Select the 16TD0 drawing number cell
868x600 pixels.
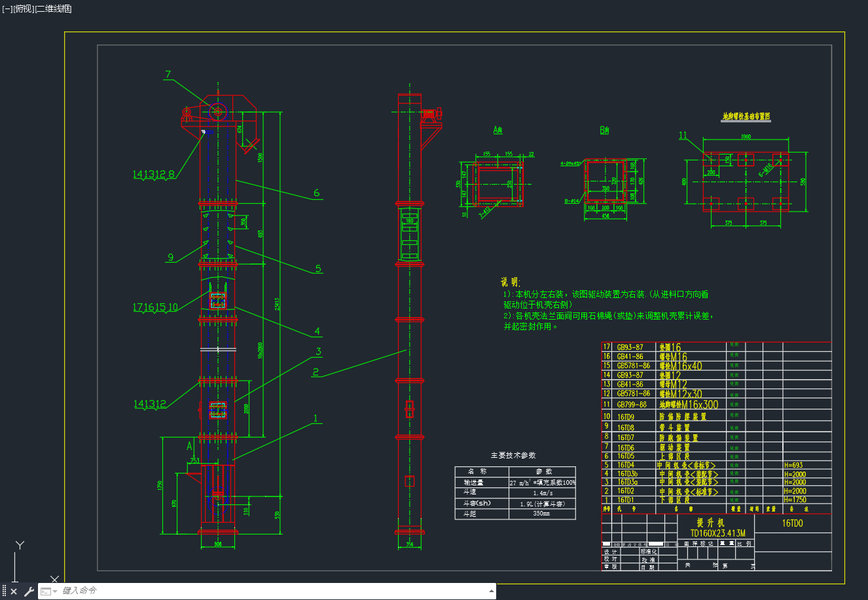[x=792, y=523]
